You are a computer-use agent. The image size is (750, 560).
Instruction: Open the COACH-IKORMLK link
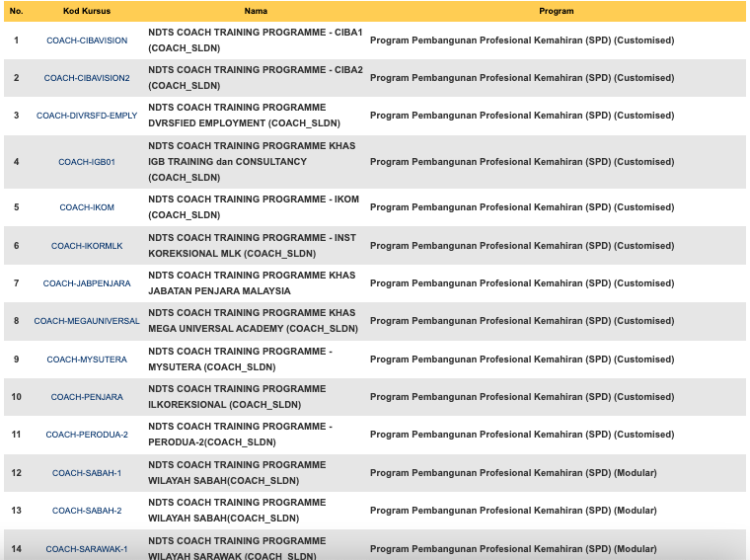click(87, 246)
